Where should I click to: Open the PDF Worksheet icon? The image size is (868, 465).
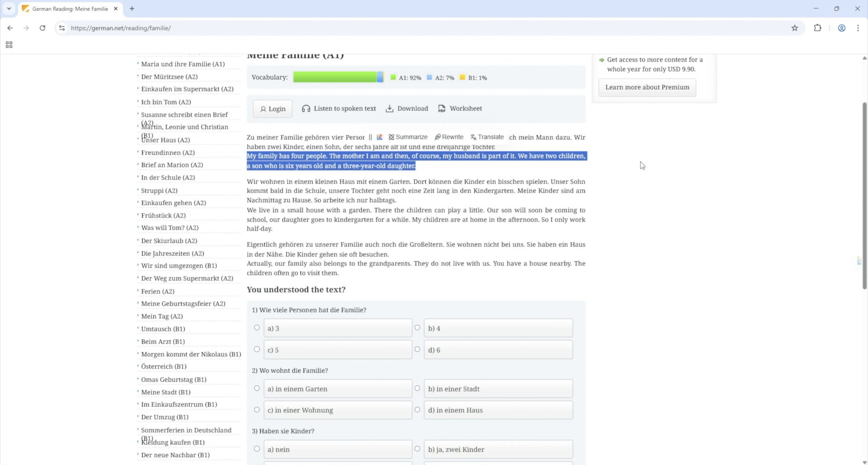(x=441, y=108)
